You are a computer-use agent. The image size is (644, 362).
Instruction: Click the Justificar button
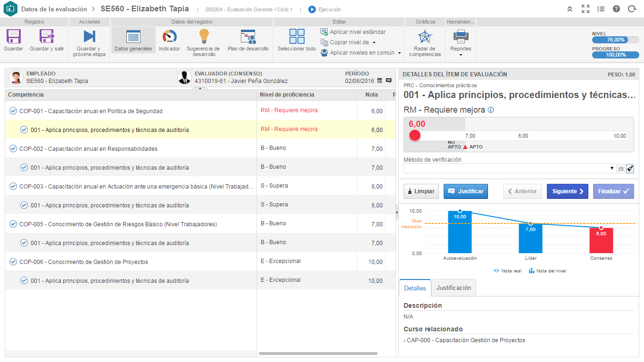466,191
